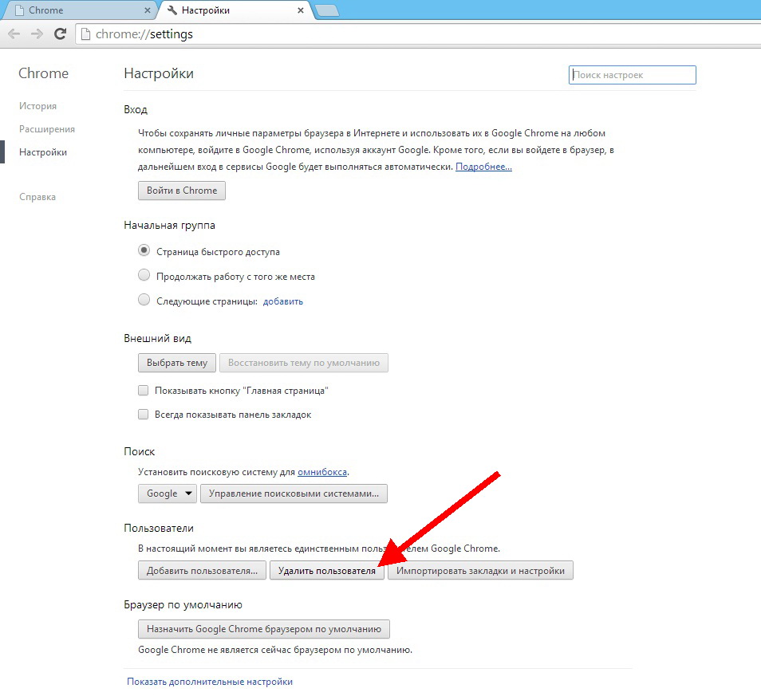Viewport: 761px width, 700px height.
Task: Click the forward navigation arrow
Action: [37, 33]
